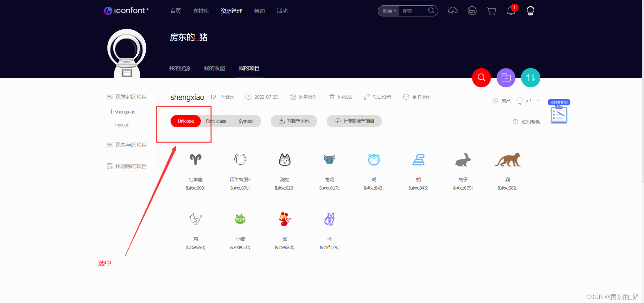Select the 马 horse icon

[329, 219]
